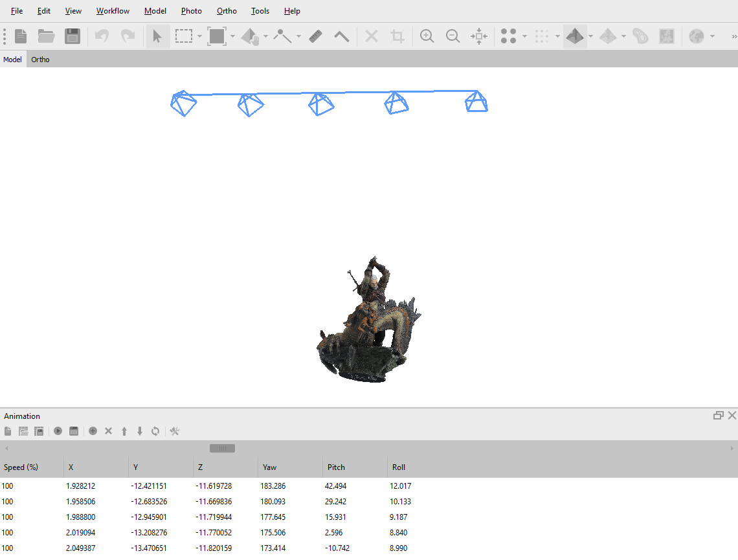The height and width of the screenshot is (560, 738).
Task: Create a new project with the New icon
Action: 21,36
